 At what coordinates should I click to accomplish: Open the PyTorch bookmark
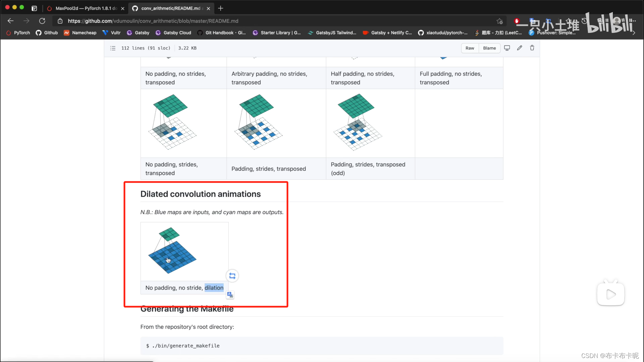(x=18, y=33)
